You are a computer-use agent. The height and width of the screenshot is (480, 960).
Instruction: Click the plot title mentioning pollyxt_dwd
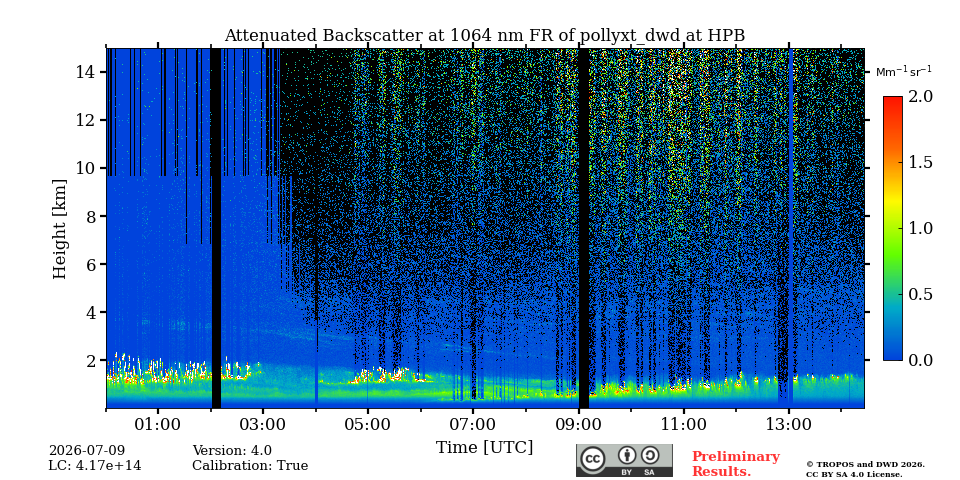tap(484, 36)
